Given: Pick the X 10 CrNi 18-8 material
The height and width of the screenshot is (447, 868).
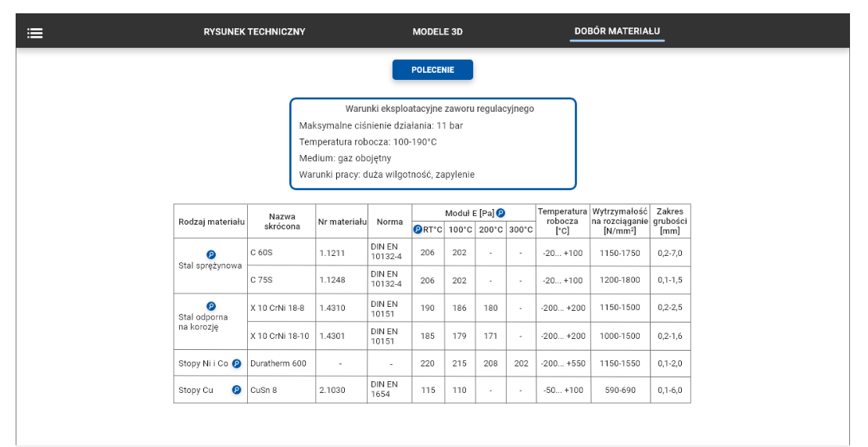Looking at the screenshot, I should pyautogui.click(x=277, y=308).
